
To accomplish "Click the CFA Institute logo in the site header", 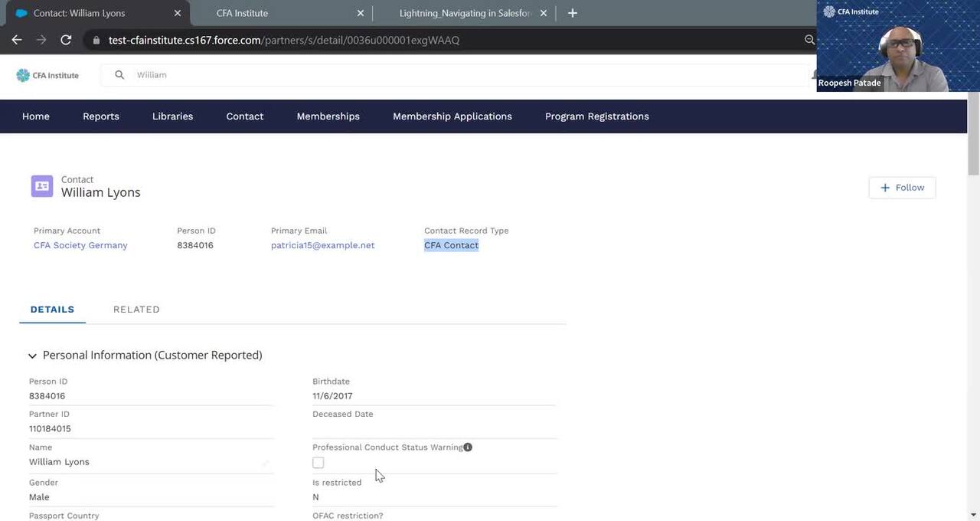I will [47, 75].
